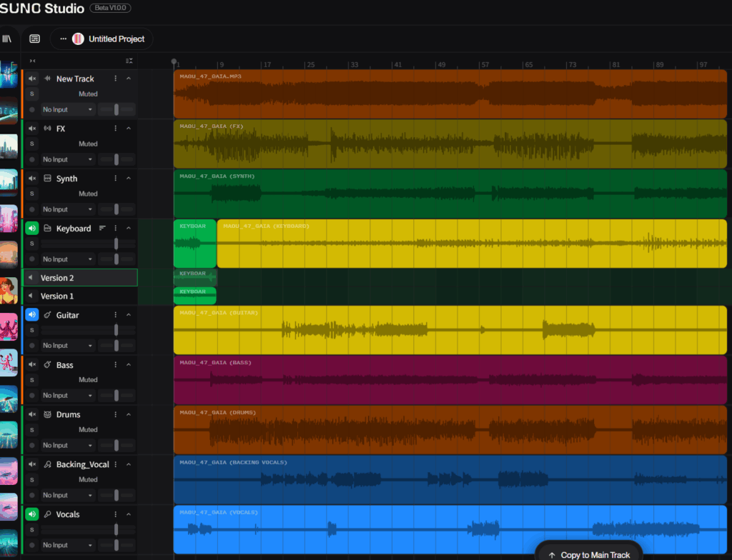Open the Keyboard track versions list icon

pos(102,229)
